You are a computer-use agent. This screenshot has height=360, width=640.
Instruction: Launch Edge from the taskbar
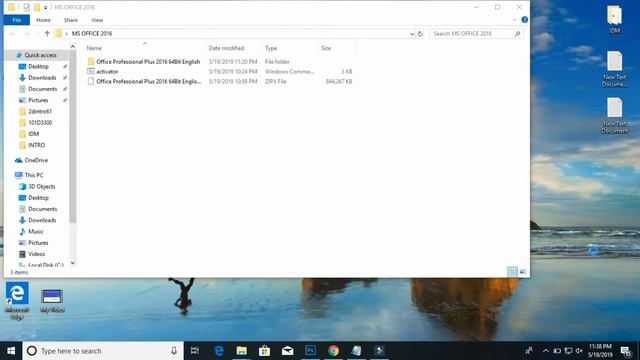[219, 351]
